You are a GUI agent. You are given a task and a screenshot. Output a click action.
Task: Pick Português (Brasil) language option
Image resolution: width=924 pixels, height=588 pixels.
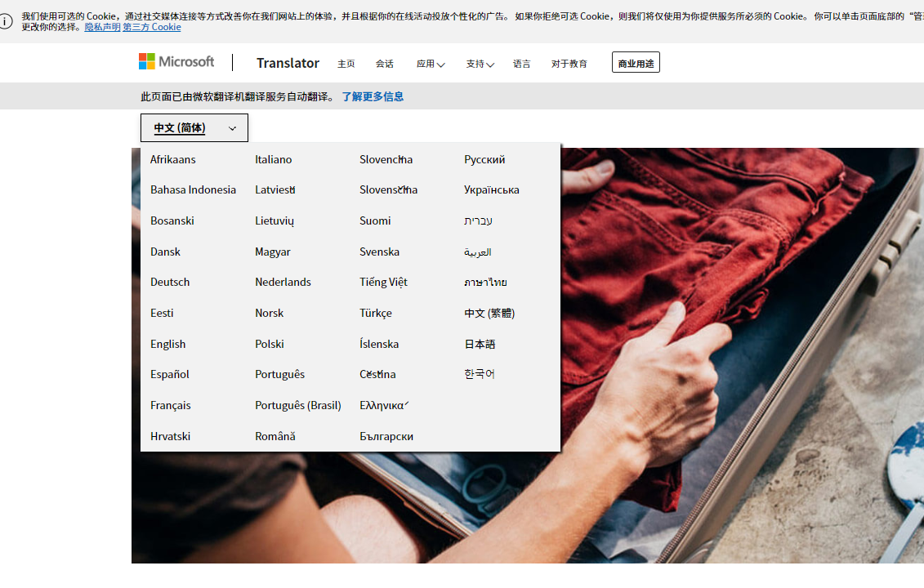pyautogui.click(x=298, y=405)
